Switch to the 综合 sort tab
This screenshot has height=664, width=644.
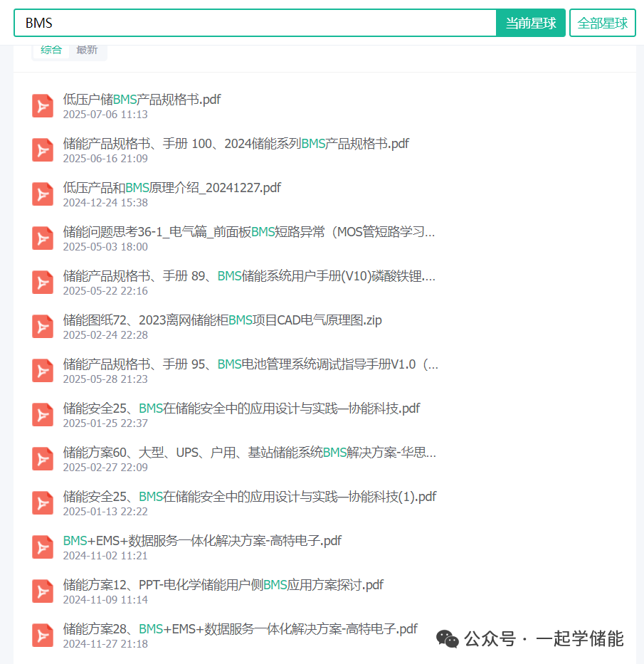click(51, 50)
